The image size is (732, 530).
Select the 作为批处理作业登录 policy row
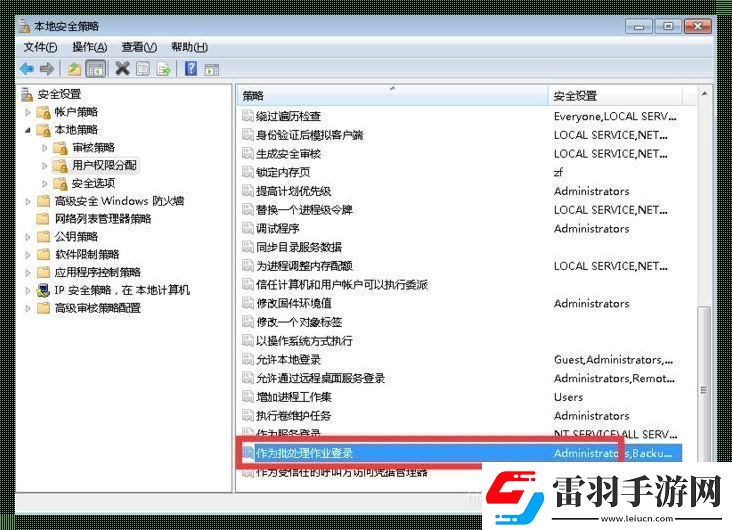click(461, 453)
